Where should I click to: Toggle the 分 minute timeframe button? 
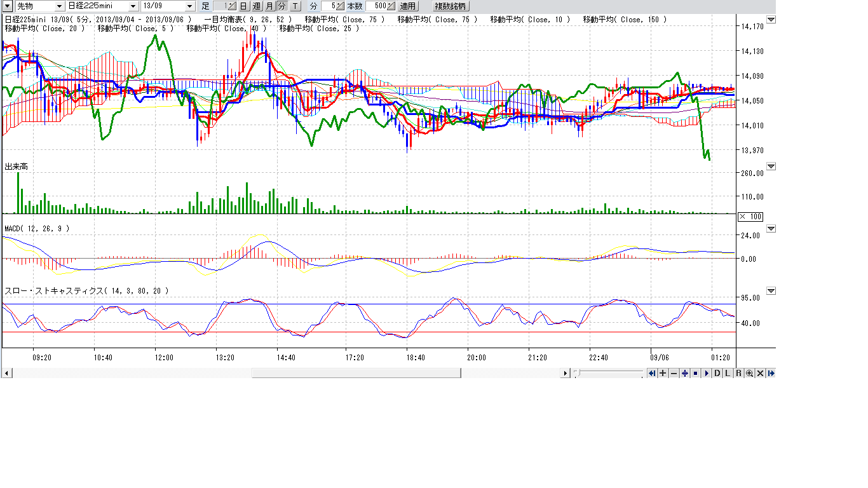tap(281, 6)
